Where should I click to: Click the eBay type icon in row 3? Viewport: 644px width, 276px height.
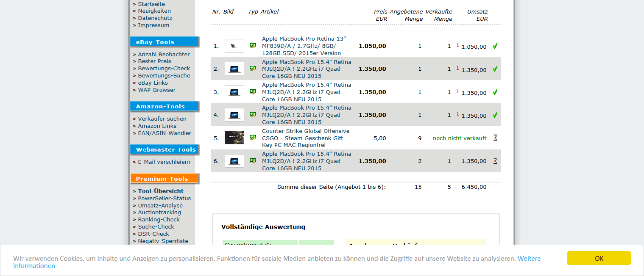point(253,92)
